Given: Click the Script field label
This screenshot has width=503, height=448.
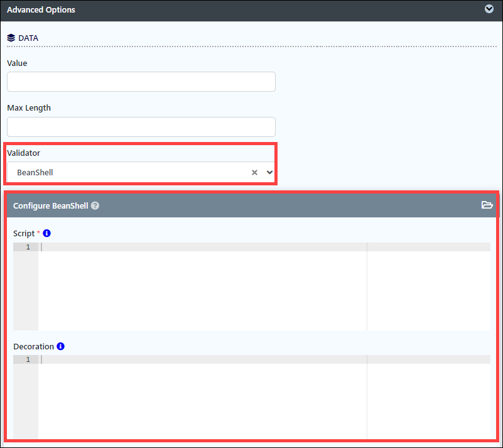Looking at the screenshot, I should click(x=24, y=233).
